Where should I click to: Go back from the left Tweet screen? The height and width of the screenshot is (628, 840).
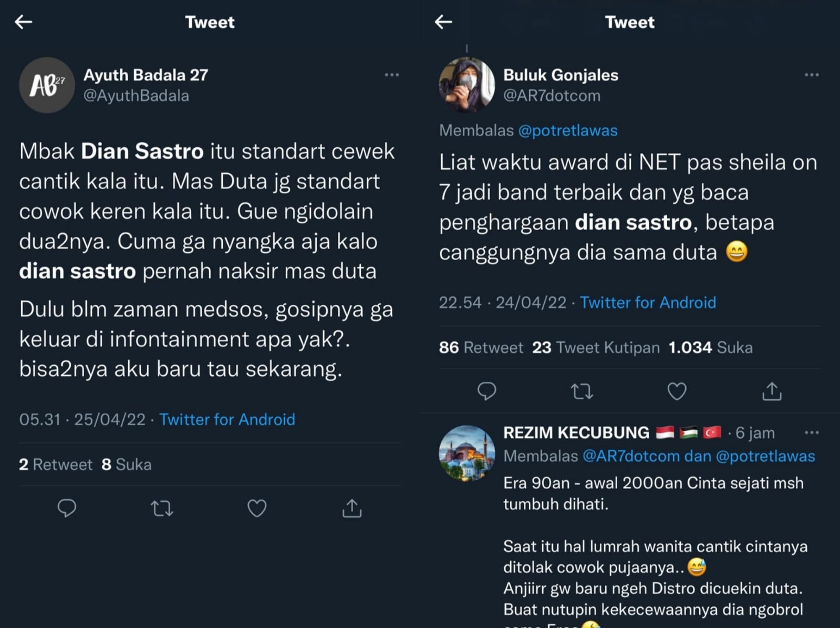[x=24, y=22]
